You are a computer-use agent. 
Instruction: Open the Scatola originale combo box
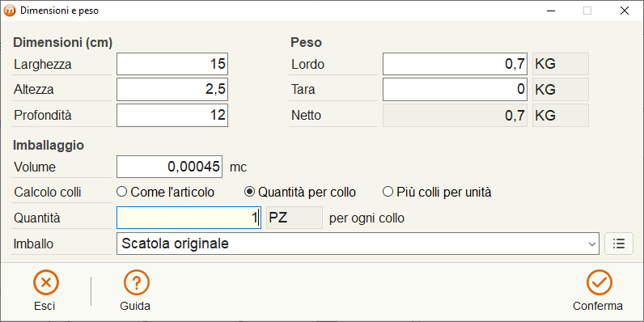(x=358, y=244)
